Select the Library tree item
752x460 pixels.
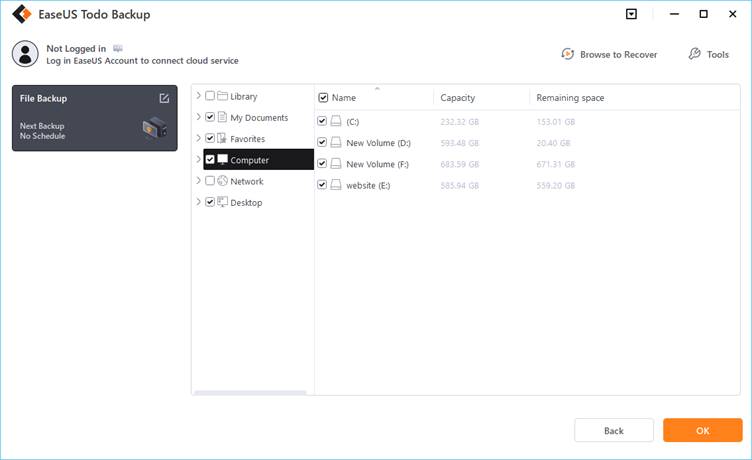click(x=244, y=96)
